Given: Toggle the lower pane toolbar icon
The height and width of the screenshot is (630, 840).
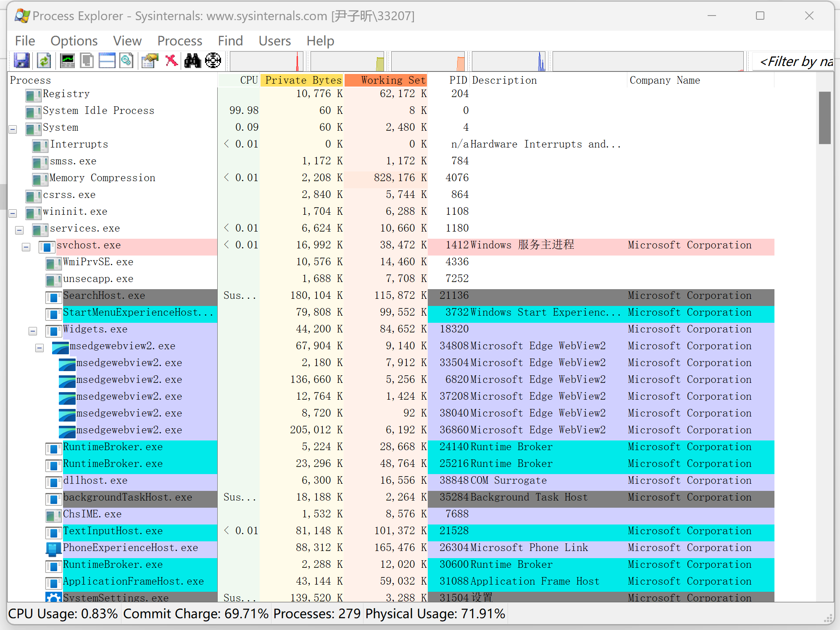Looking at the screenshot, I should click(107, 61).
